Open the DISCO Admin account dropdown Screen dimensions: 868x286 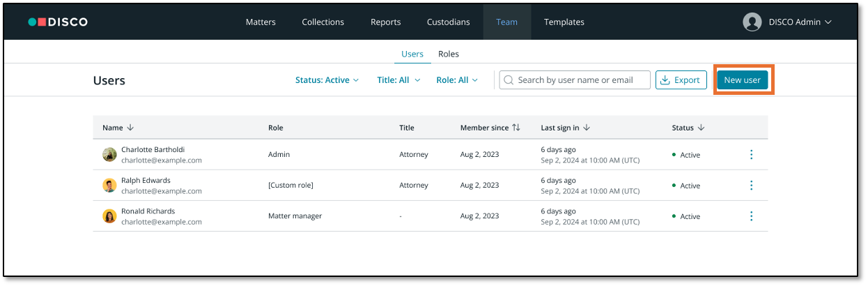pos(800,22)
